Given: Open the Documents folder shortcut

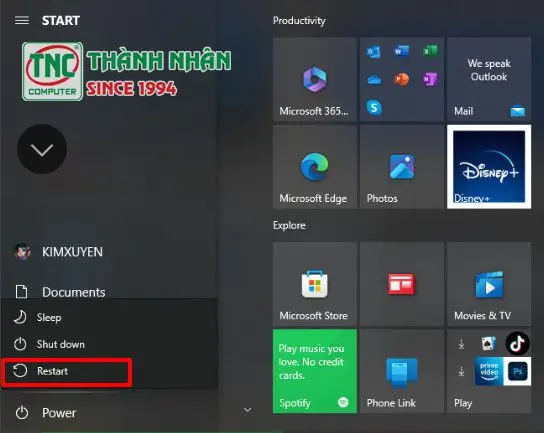Looking at the screenshot, I should 60,292.
